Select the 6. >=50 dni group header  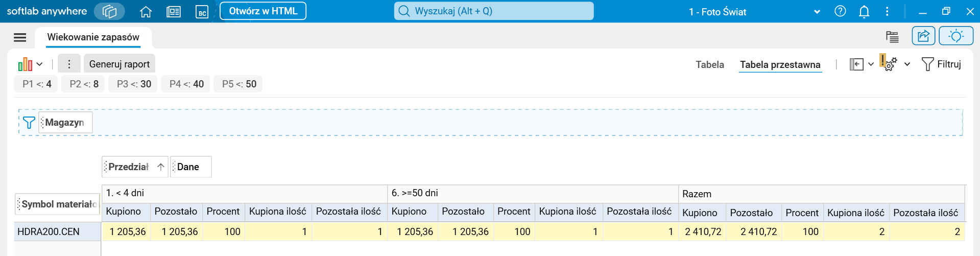(x=533, y=193)
